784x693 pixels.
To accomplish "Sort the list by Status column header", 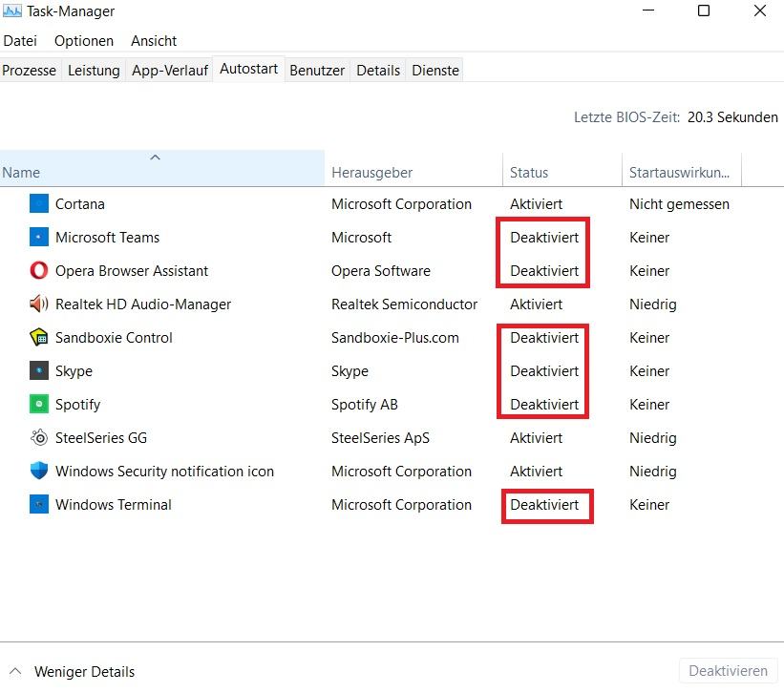I will [562, 170].
